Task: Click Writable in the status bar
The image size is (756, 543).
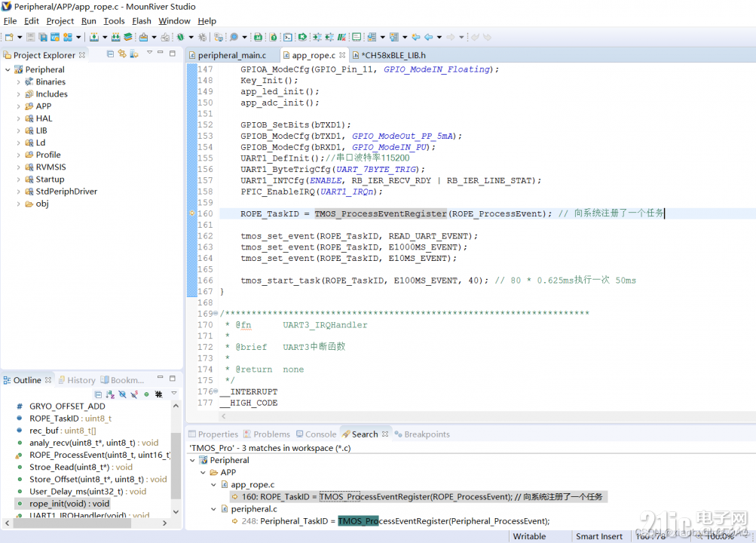Action: tap(529, 537)
